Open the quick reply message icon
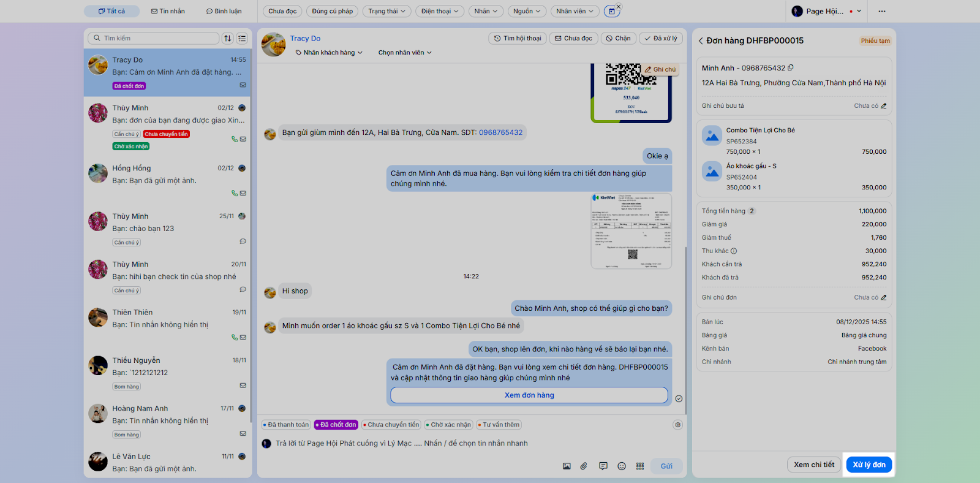The width and height of the screenshot is (980, 483). [x=603, y=466]
